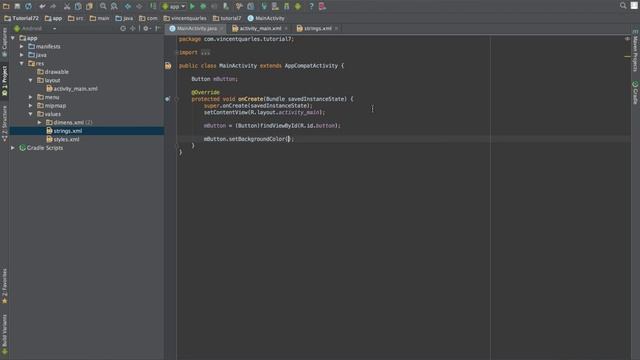Click the Search Everywhere magnifier icon
Image resolution: width=640 pixels, height=360 pixels.
point(623,6)
